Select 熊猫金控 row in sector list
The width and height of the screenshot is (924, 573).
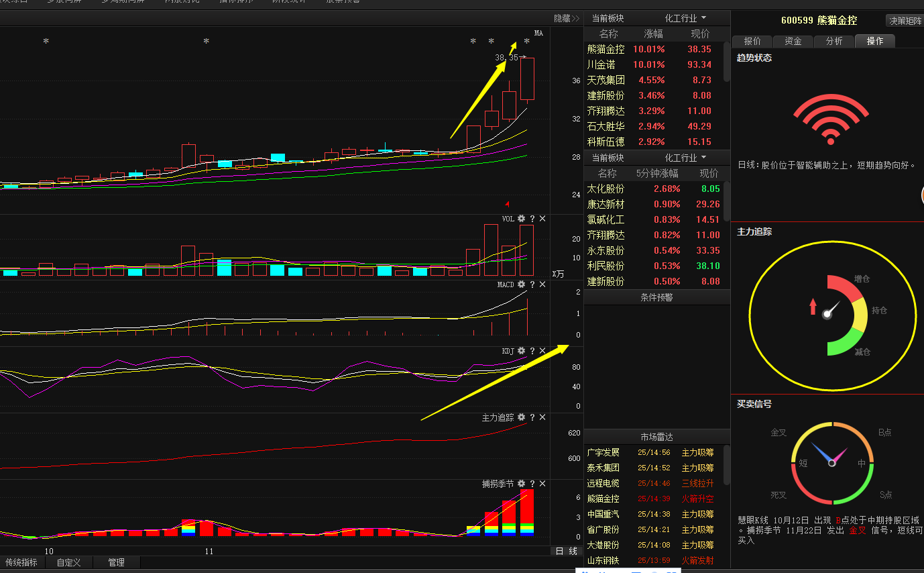click(x=654, y=49)
